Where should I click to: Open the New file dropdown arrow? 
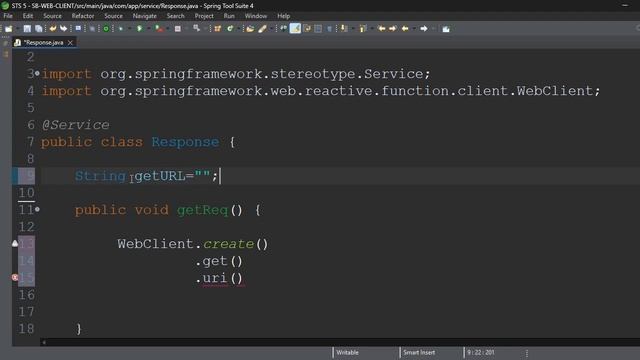tap(18, 29)
